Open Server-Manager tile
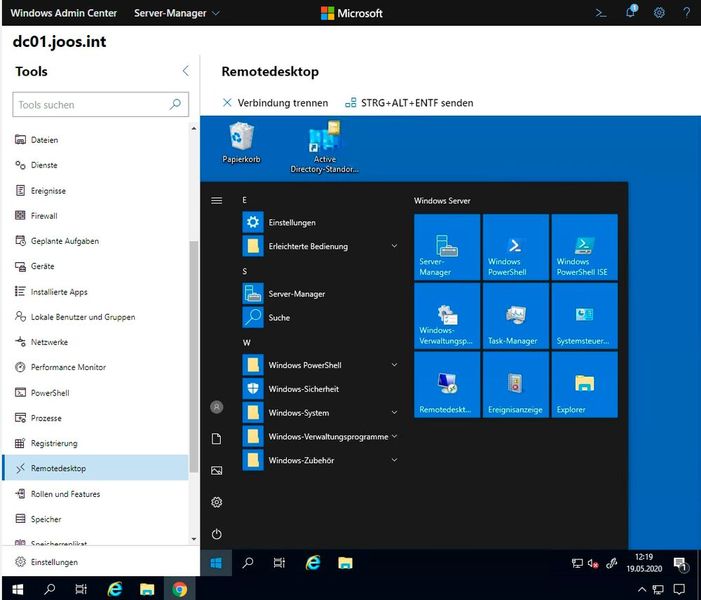Viewport: 701px width, 600px height. [447, 247]
